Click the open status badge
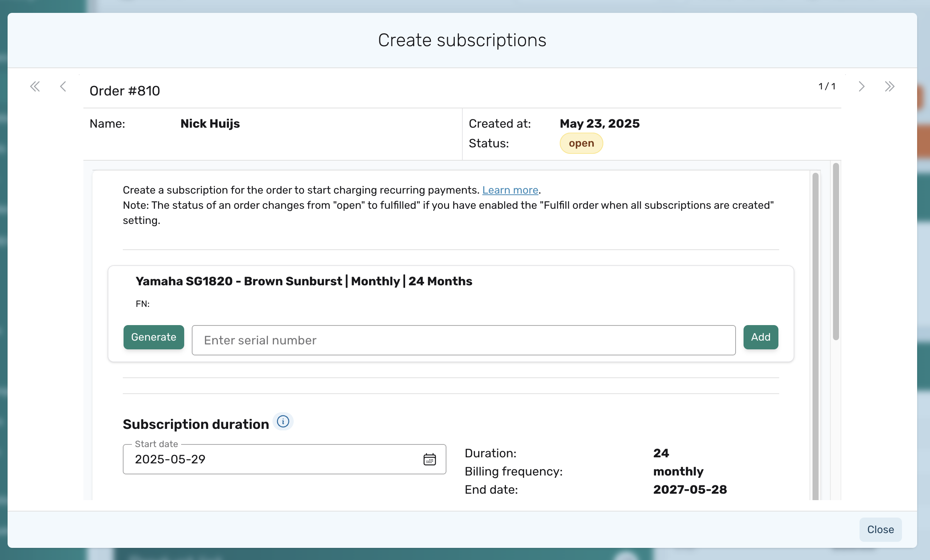Screen dimensions: 930x560 pyautogui.click(x=581, y=143)
